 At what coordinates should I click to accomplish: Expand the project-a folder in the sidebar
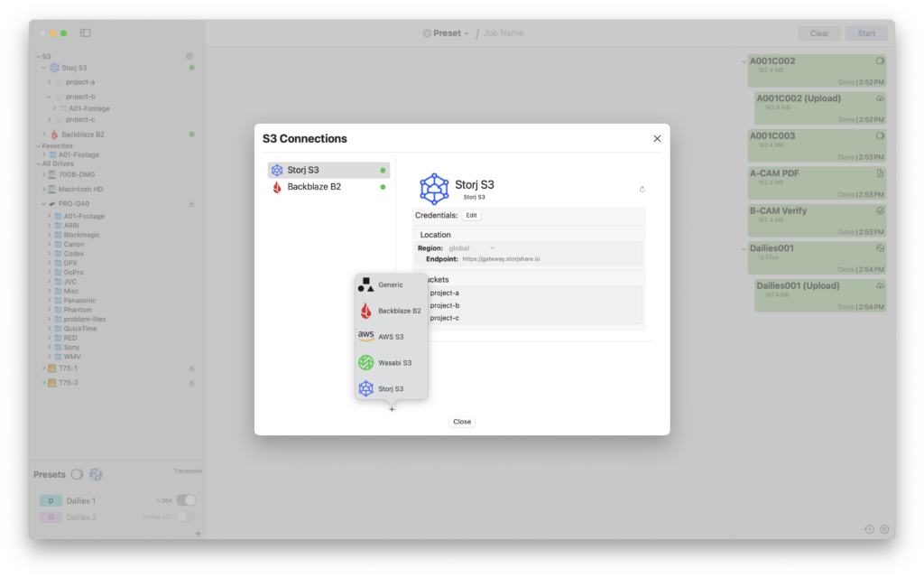click(50, 82)
